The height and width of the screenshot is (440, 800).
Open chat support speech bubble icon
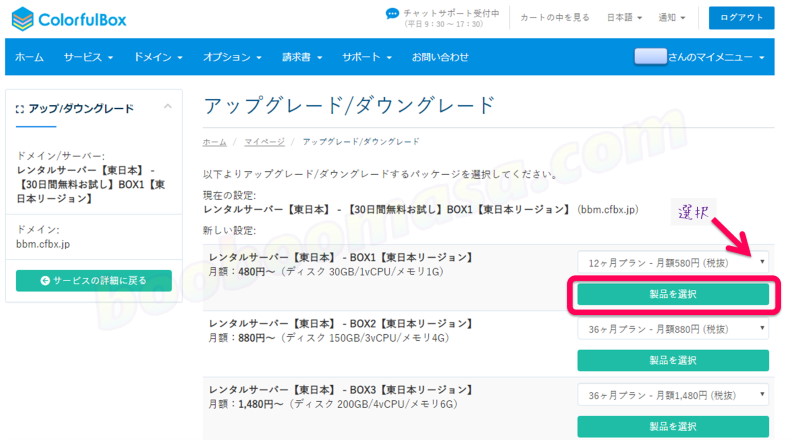(x=392, y=14)
